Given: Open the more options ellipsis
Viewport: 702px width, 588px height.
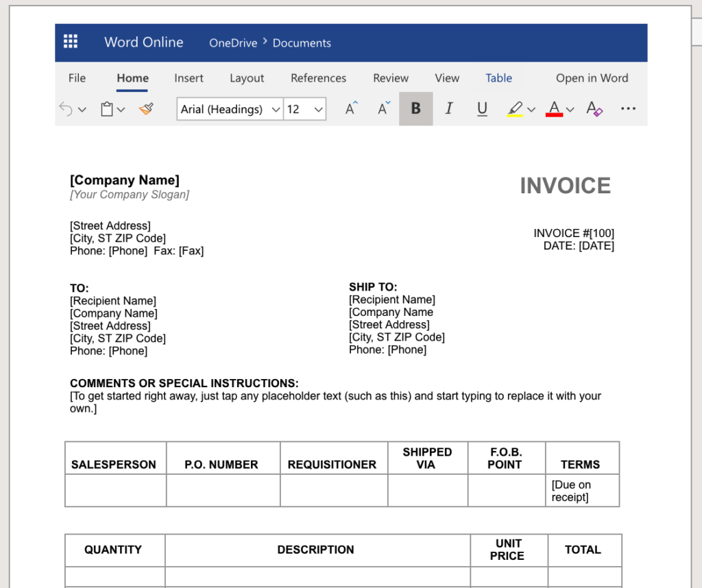Looking at the screenshot, I should pos(628,108).
